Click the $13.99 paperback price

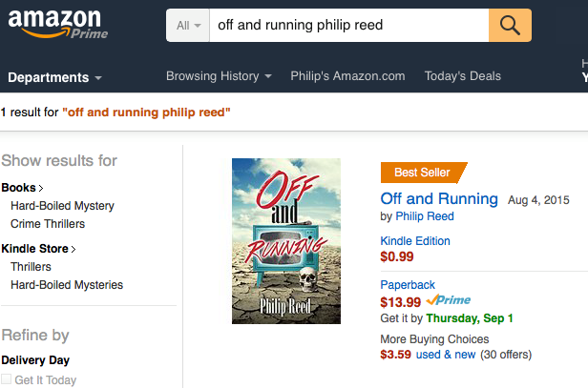401,302
